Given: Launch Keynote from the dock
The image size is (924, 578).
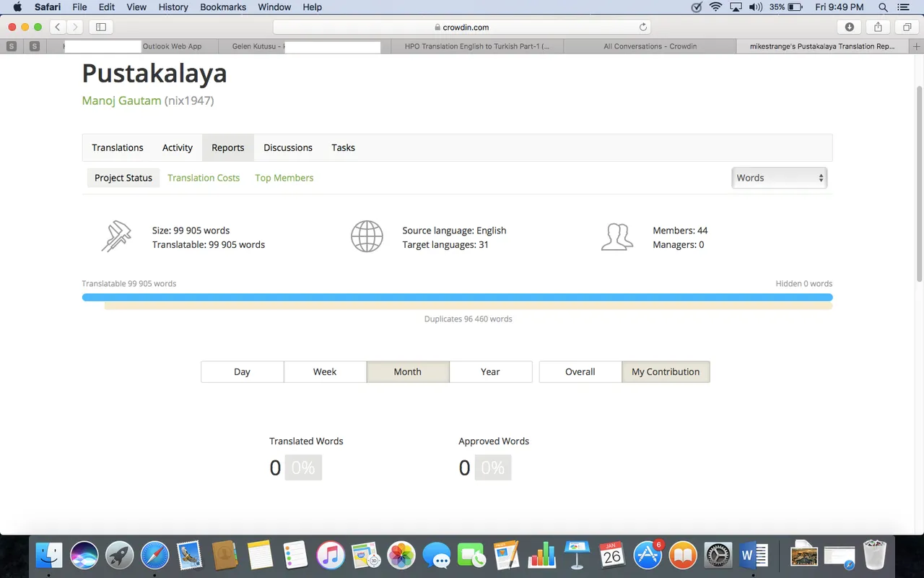Looking at the screenshot, I should point(577,555).
